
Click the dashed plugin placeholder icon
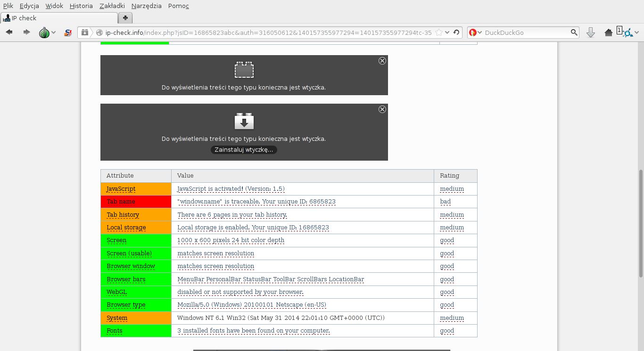coord(244,70)
